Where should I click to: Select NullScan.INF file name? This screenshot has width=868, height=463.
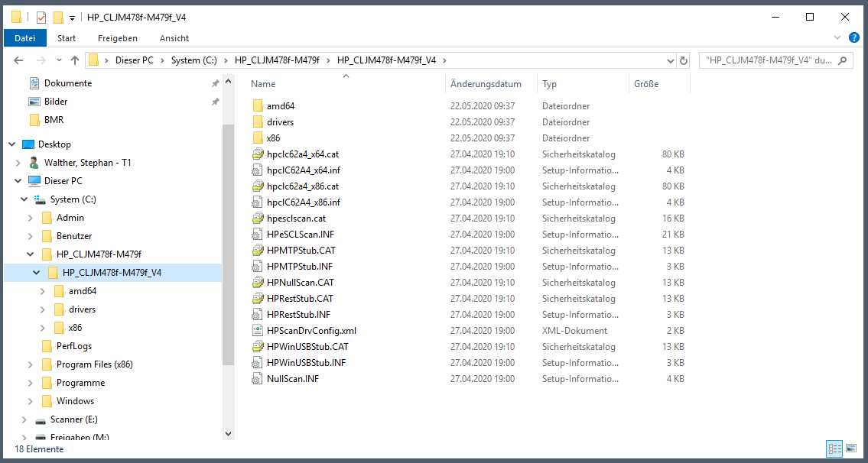coord(293,379)
